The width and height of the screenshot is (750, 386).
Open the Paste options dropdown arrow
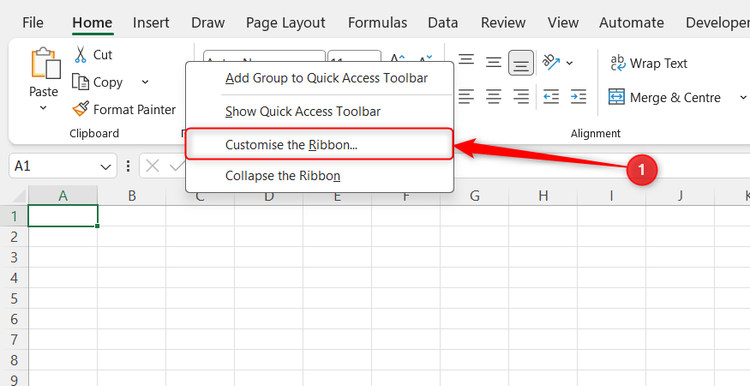coord(44,108)
